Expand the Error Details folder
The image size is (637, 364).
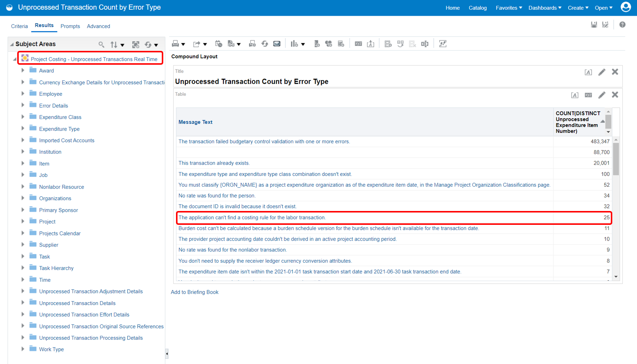[x=23, y=105]
